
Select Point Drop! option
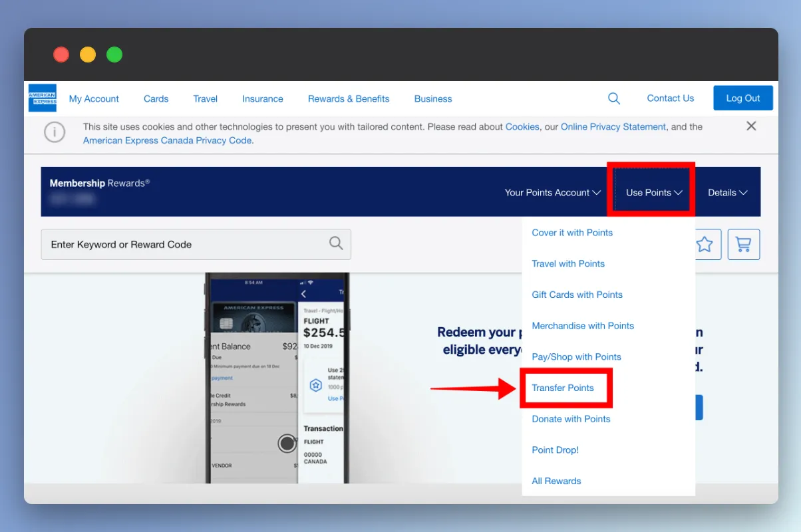pyautogui.click(x=556, y=450)
